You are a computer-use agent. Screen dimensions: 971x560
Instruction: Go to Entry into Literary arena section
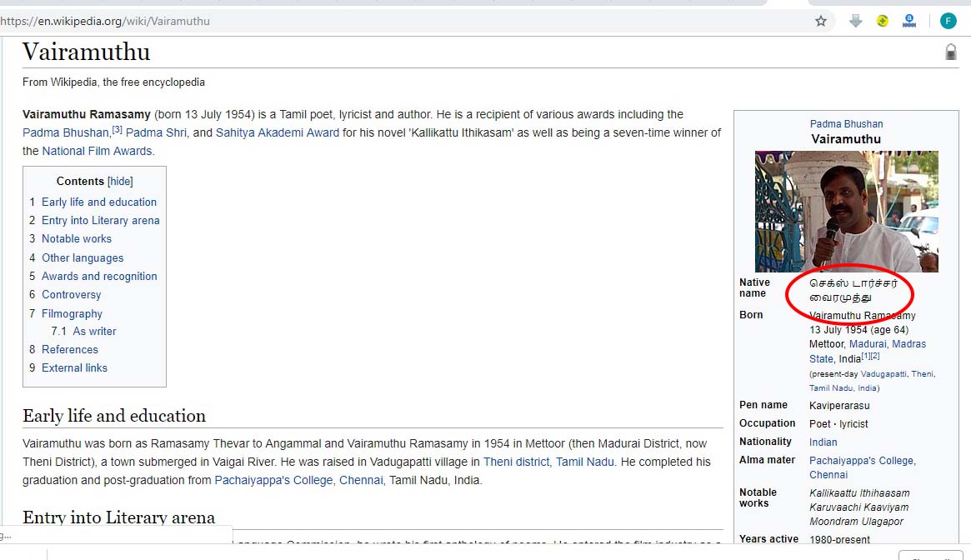[100, 221]
